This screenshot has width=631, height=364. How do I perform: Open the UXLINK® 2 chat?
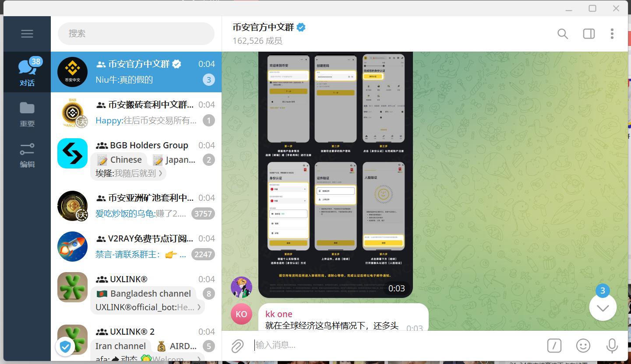136,340
